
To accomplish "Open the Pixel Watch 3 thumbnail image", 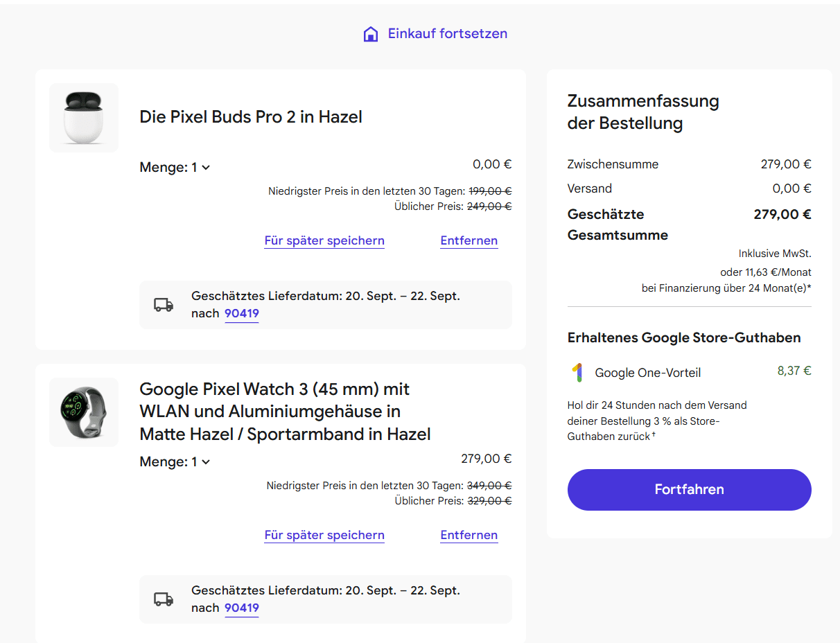I will [x=84, y=412].
